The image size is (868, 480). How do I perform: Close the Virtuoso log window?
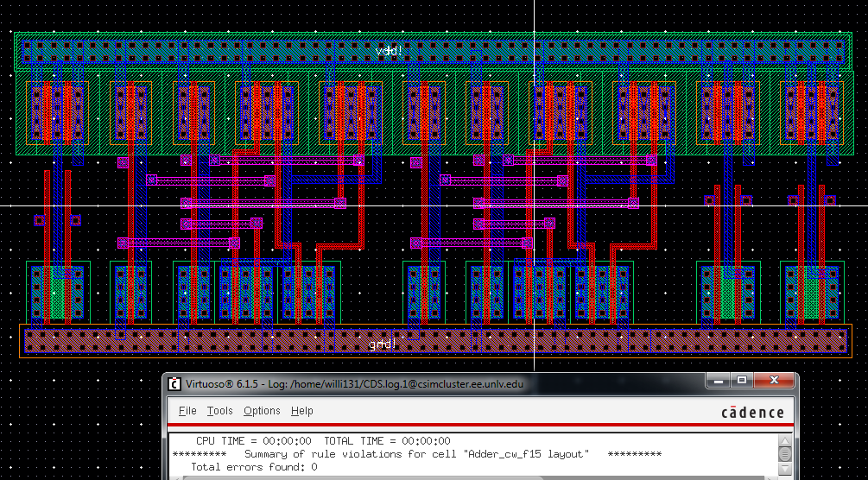point(775,381)
